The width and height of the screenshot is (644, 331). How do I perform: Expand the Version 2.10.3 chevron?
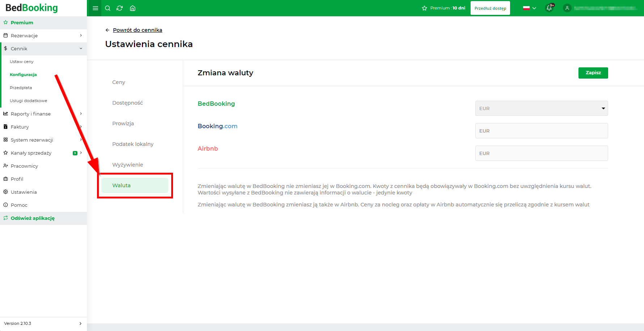[80, 323]
